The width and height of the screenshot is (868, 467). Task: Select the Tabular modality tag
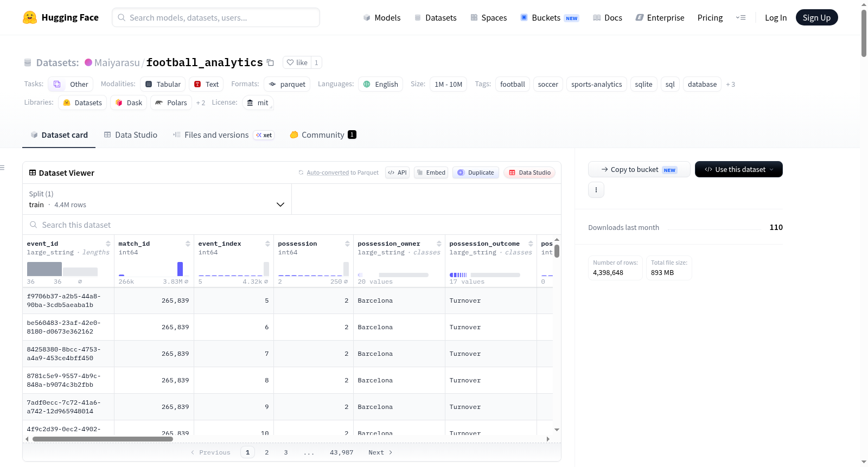(x=163, y=84)
